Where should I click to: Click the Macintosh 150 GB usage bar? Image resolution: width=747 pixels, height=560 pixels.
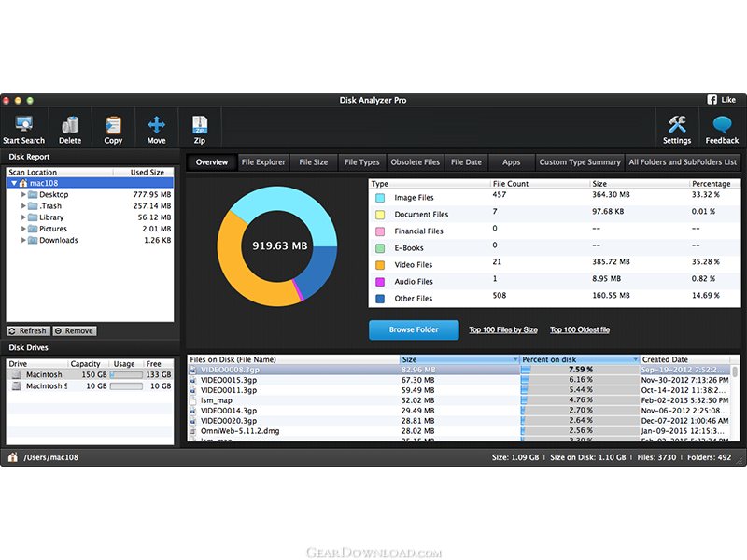(126, 375)
